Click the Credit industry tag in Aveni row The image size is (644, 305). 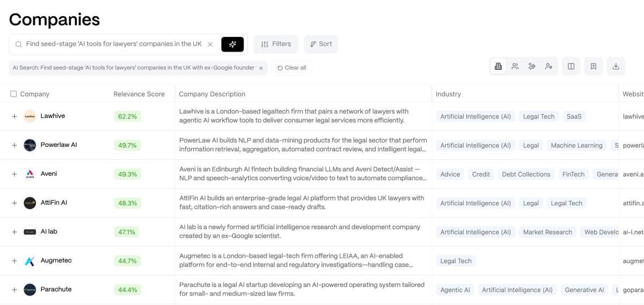(481, 174)
